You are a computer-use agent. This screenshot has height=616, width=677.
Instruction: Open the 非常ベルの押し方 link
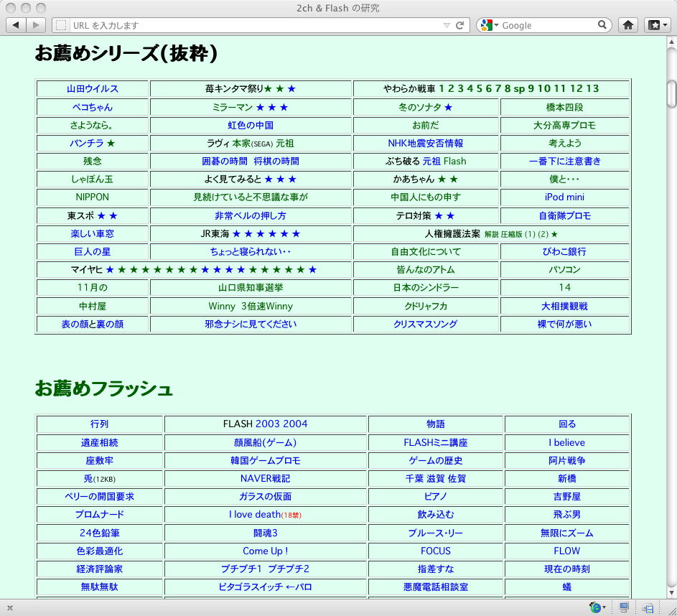point(251,216)
